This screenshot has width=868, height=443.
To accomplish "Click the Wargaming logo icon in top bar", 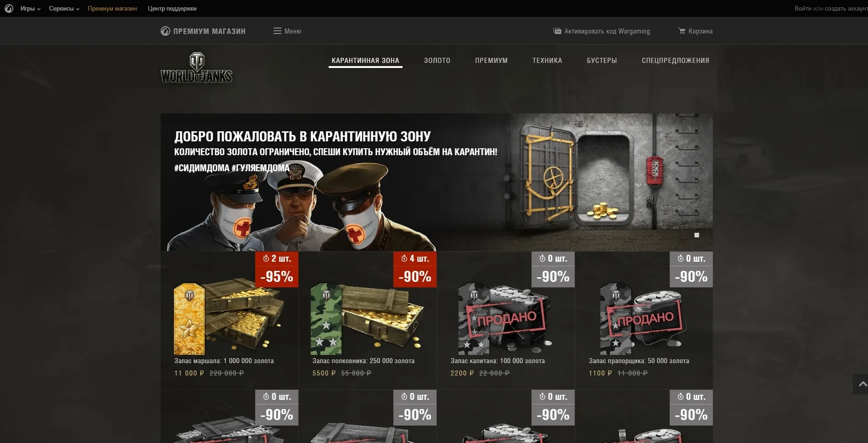I will point(9,8).
